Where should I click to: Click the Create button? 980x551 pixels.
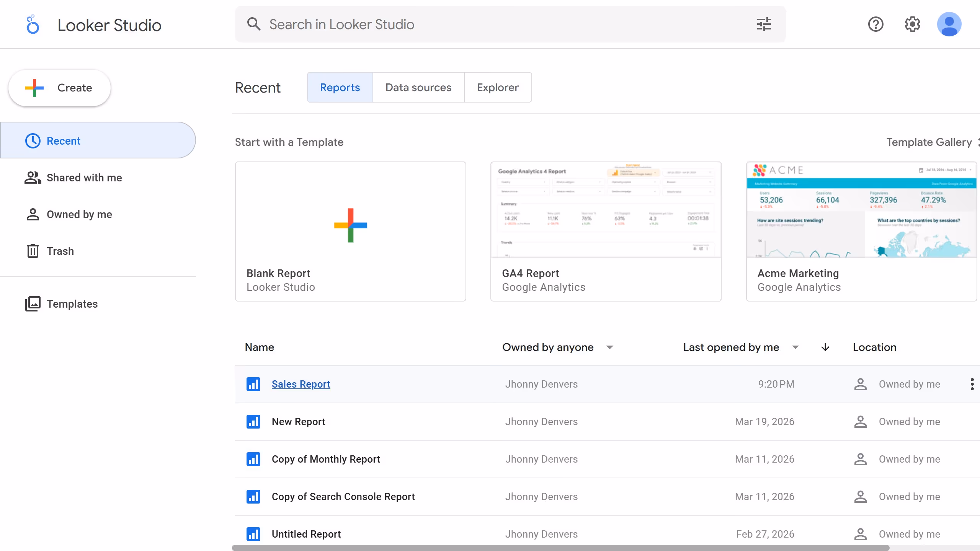tap(59, 88)
